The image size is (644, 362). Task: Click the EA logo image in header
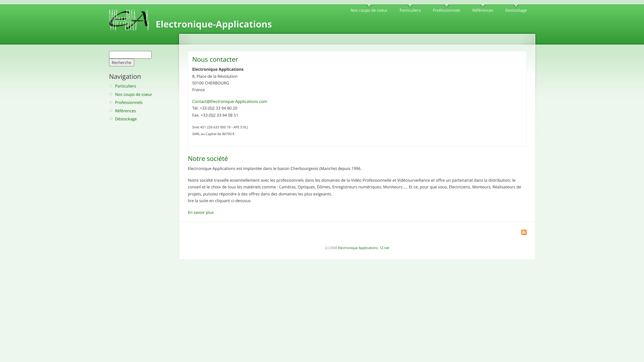click(x=129, y=20)
